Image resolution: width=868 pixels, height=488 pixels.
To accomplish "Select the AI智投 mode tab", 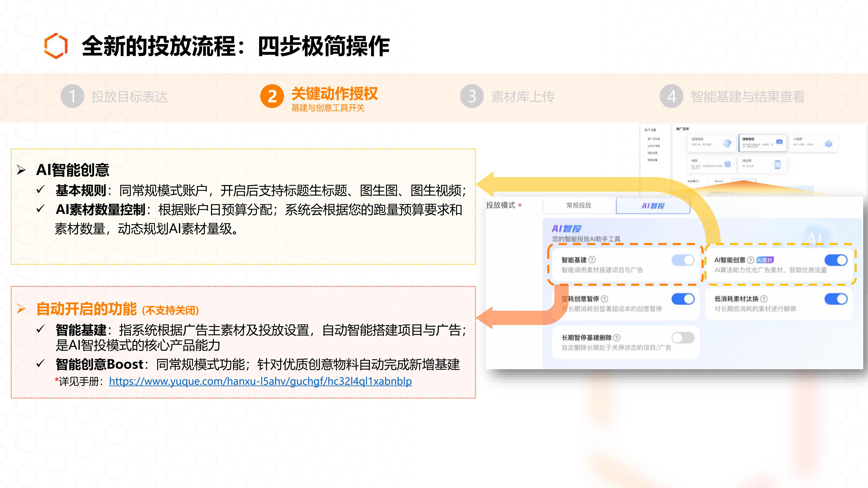I will (x=653, y=206).
